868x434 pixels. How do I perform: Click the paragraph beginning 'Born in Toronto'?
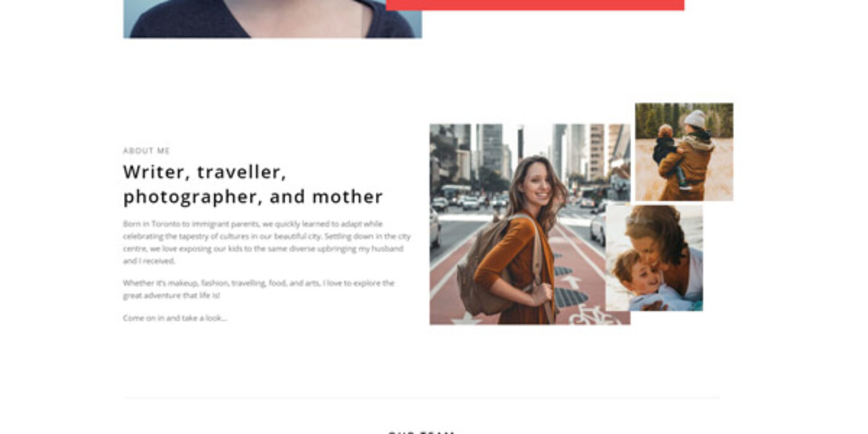click(267, 242)
